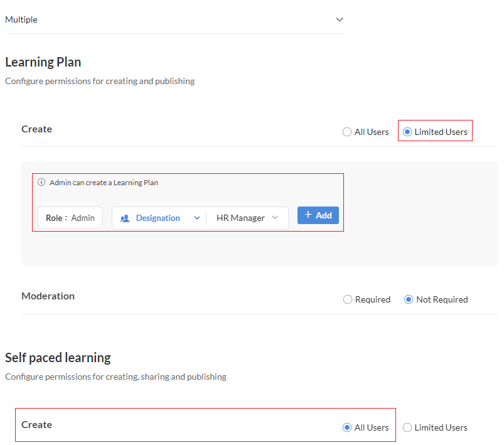The width and height of the screenshot is (504, 445).
Task: Set Moderation to Not Required
Action: [409, 300]
